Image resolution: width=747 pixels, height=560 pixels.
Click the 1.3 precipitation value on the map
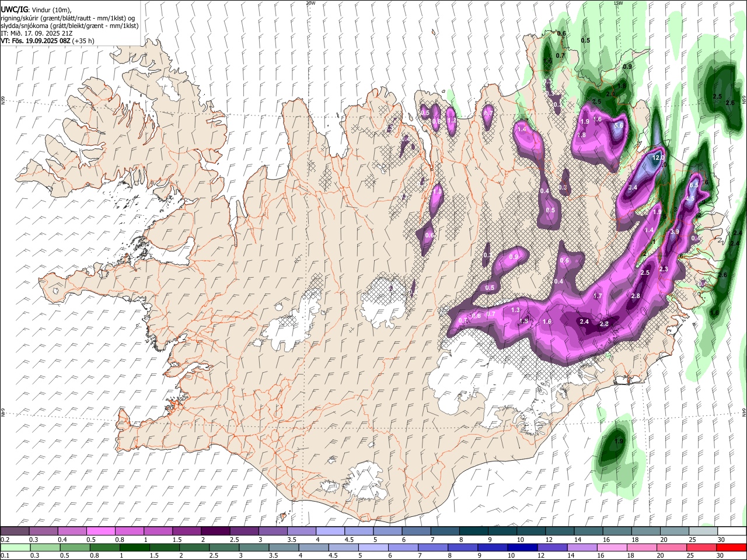pyautogui.click(x=515, y=310)
